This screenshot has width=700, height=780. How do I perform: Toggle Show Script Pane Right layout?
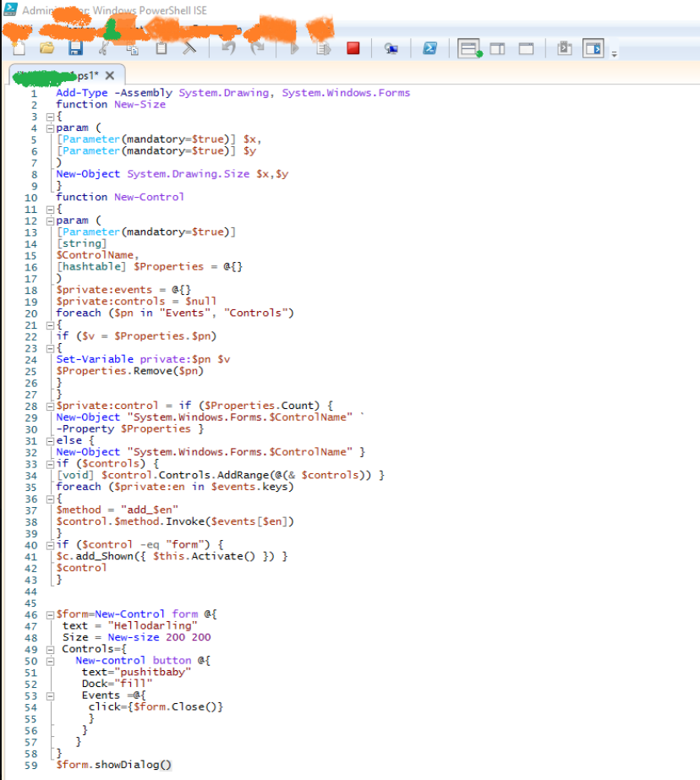[x=499, y=48]
